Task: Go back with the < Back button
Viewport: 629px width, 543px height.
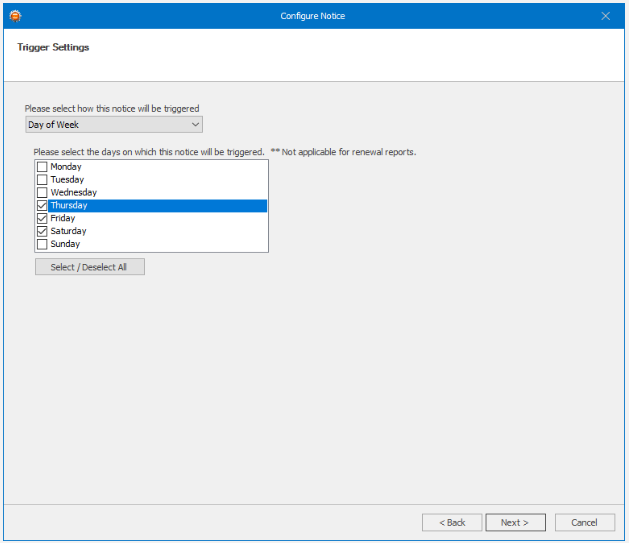Action: click(x=452, y=523)
